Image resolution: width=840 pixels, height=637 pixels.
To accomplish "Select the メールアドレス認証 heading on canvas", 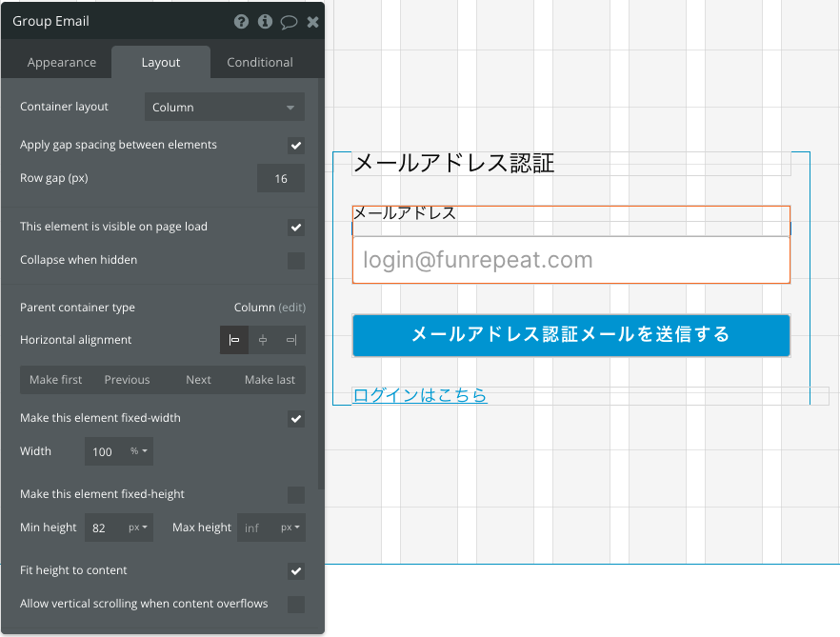I will pos(454,164).
